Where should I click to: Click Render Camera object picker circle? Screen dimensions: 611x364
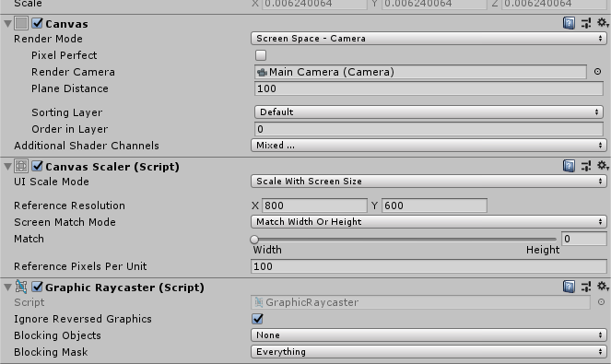coord(597,72)
